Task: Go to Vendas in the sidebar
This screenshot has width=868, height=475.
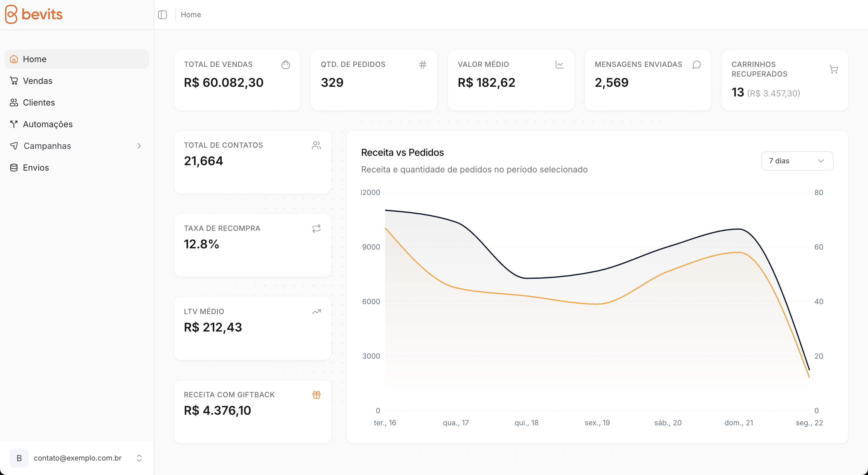Action: pyautogui.click(x=37, y=81)
